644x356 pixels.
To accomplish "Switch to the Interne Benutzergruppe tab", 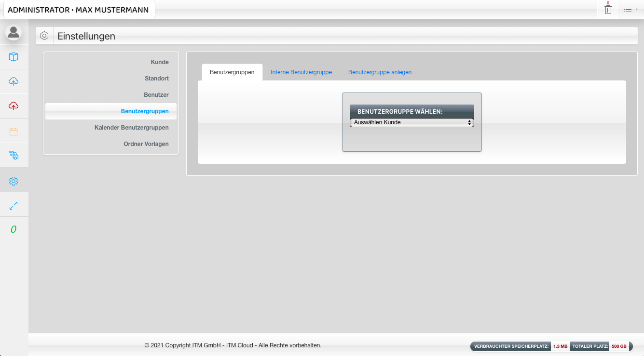I will (301, 72).
